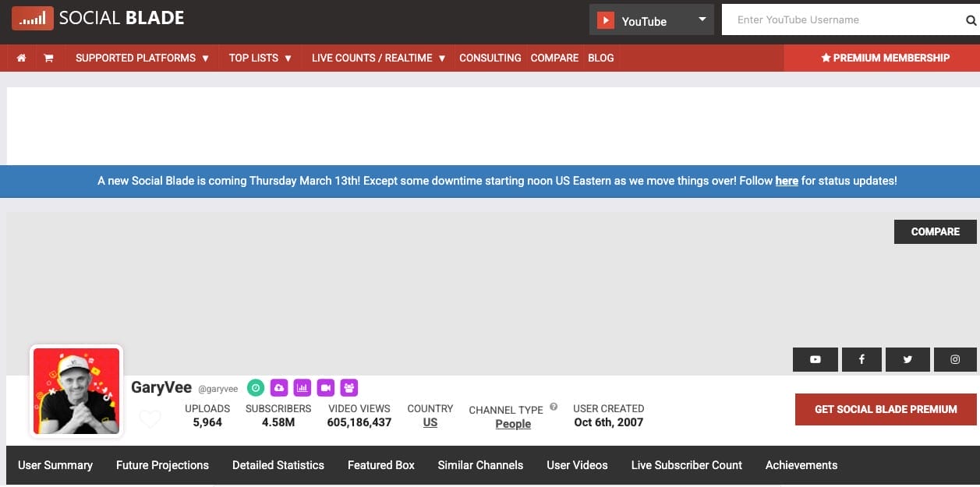
Task: Open the bar chart statistics badge
Action: tap(302, 387)
